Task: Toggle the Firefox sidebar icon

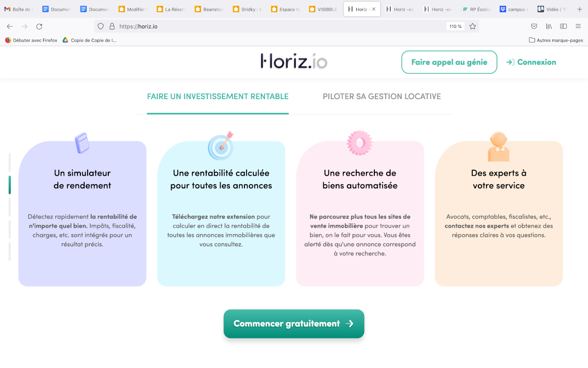Action: 563,26
